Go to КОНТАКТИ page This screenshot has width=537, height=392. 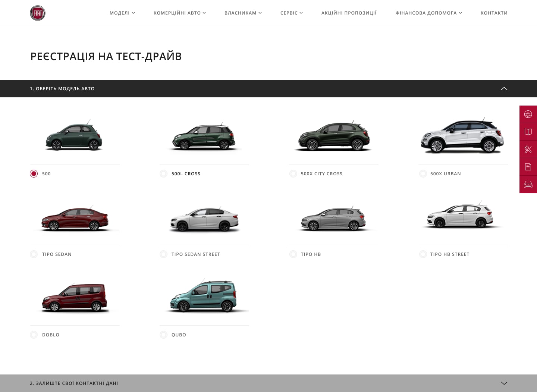pyautogui.click(x=494, y=13)
